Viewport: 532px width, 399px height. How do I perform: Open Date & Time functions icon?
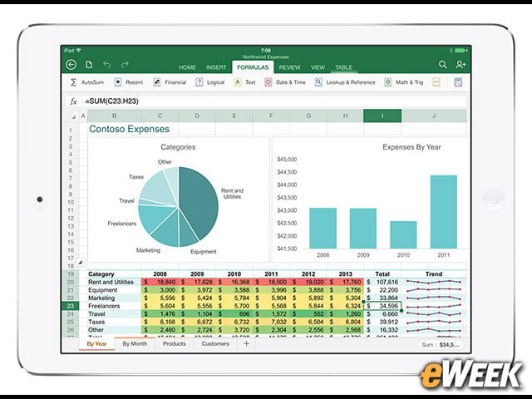(268, 82)
